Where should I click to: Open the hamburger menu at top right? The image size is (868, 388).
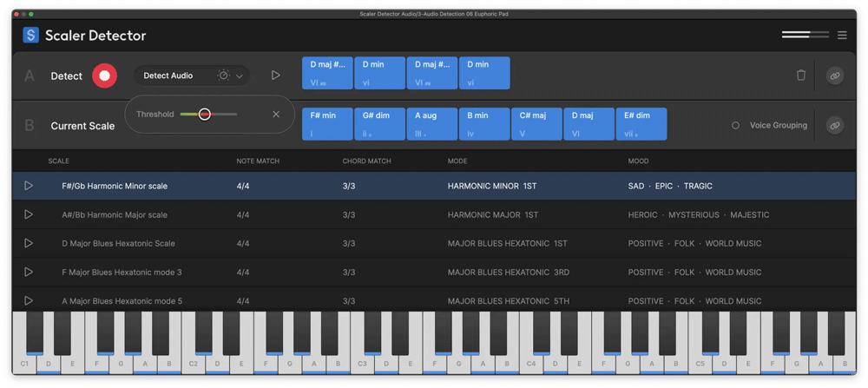pos(841,35)
